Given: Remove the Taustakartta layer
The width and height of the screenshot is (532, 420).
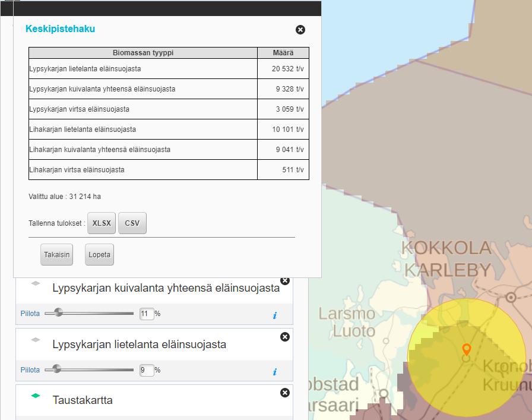Looking at the screenshot, I should [x=285, y=393].
